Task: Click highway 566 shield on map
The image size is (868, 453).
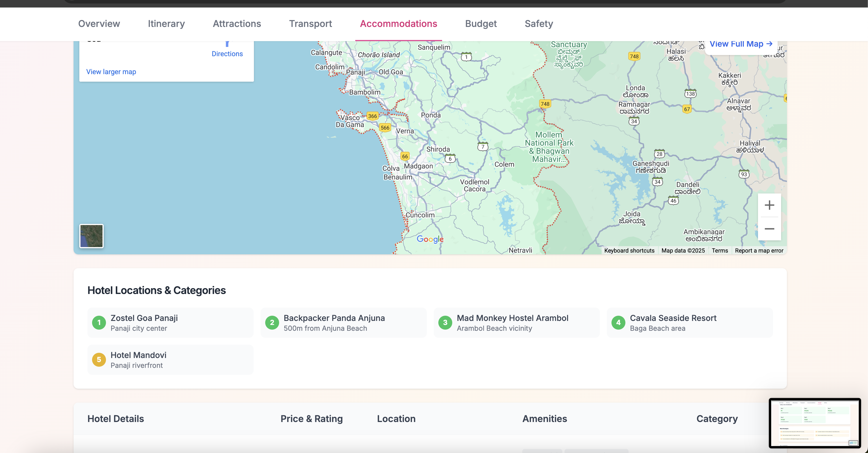Action: coord(385,128)
